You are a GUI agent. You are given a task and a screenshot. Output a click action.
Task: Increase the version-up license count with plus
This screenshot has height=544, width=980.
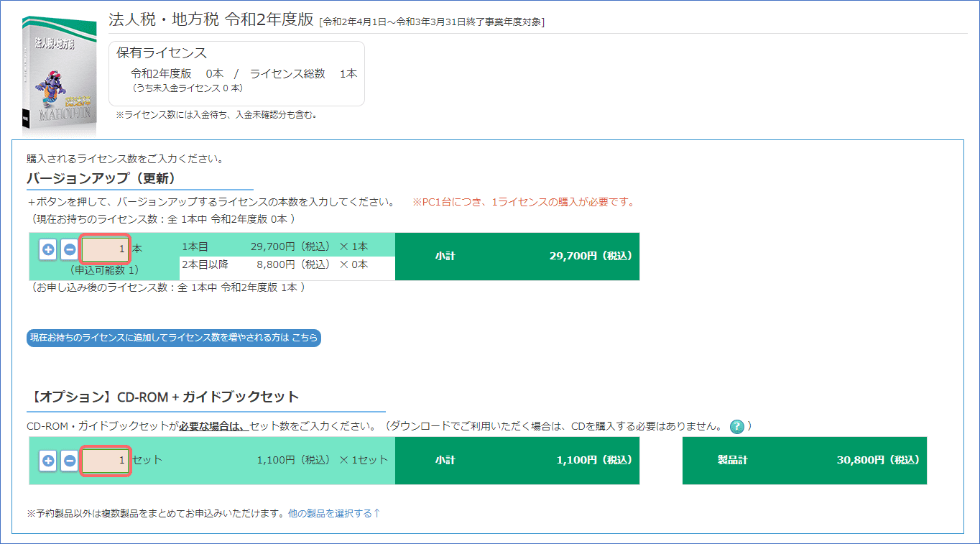(48, 249)
